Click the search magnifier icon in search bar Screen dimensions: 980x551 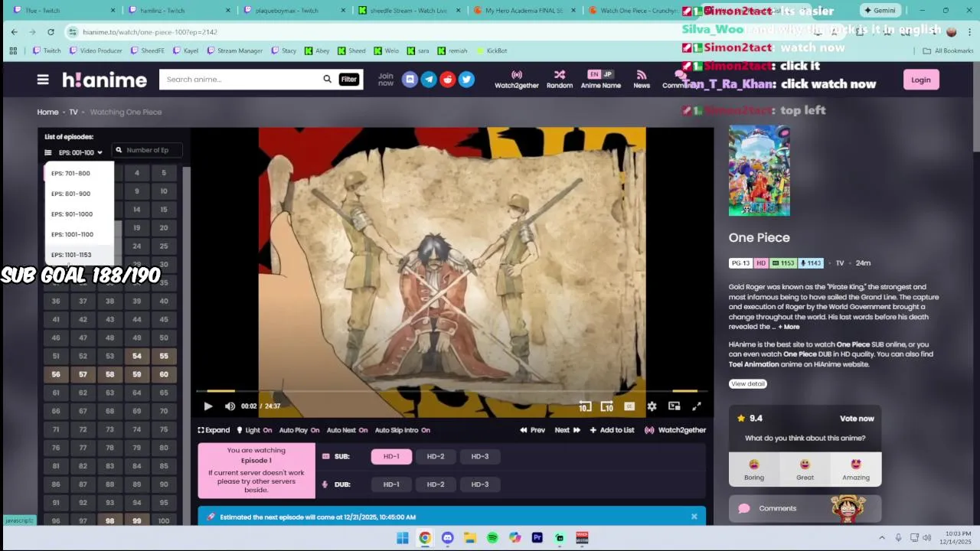point(327,80)
